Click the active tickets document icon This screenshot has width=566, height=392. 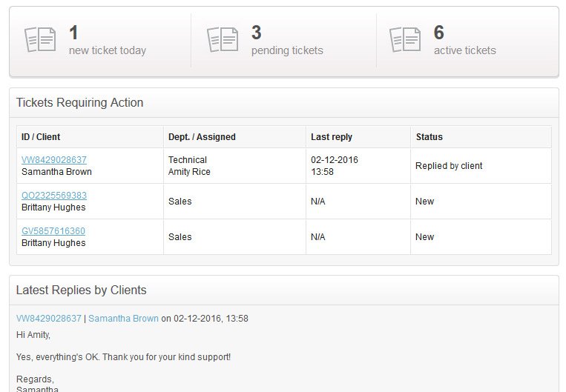pos(405,40)
